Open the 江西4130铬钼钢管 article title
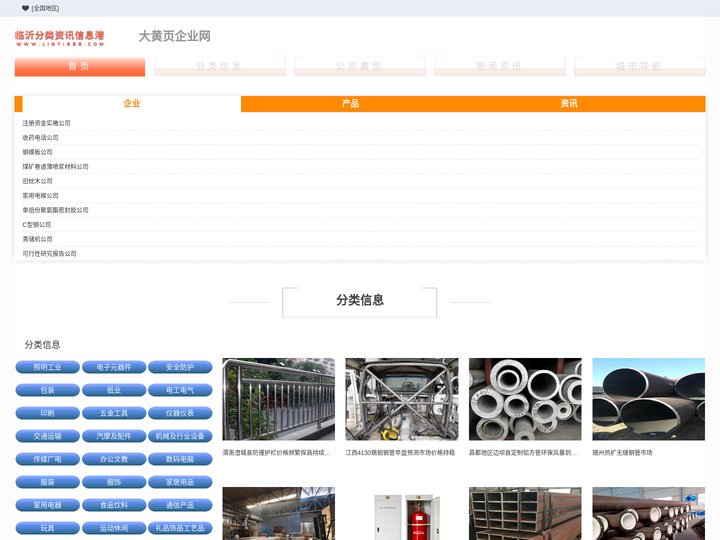 coord(400,453)
